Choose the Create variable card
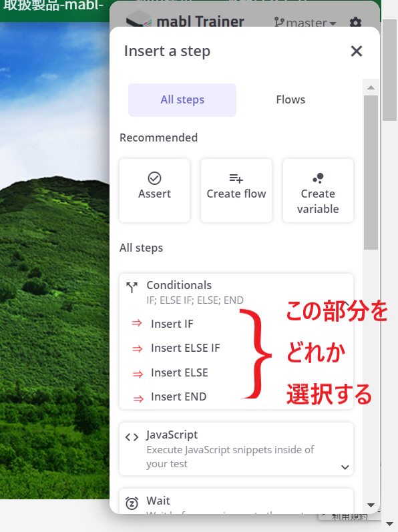 (318, 190)
